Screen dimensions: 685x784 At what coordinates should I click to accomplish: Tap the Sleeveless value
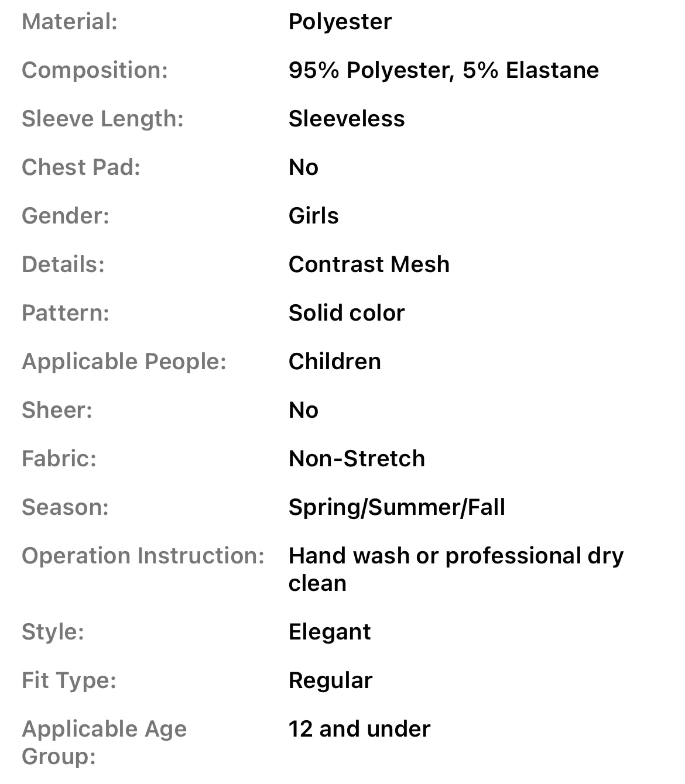pos(347,119)
